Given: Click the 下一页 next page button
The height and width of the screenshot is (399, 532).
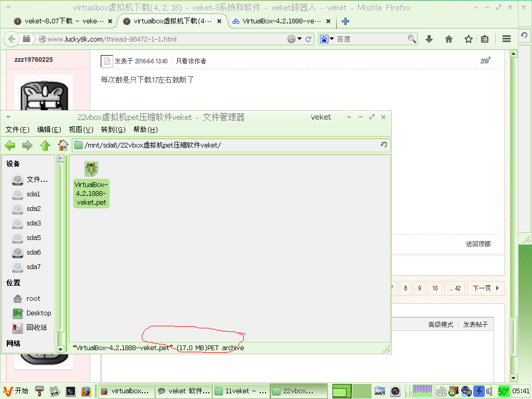Looking at the screenshot, I should [x=486, y=288].
